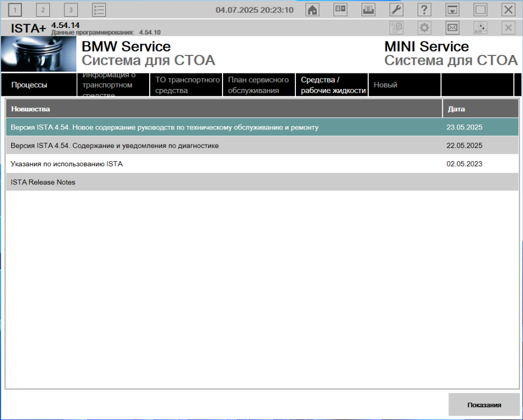The image size is (523, 420).
Task: Select row about руководств по техническому обслуживанию
Action: [262, 127]
